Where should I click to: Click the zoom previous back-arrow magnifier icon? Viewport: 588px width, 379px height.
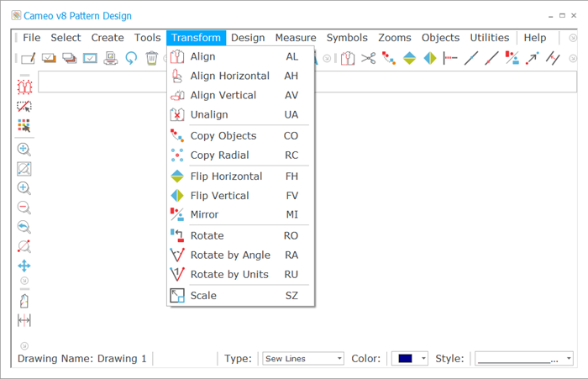coord(24,227)
